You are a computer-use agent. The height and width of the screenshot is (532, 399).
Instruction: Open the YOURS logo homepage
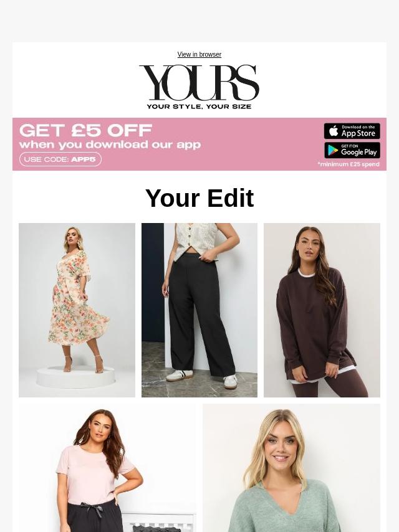[x=199, y=87]
